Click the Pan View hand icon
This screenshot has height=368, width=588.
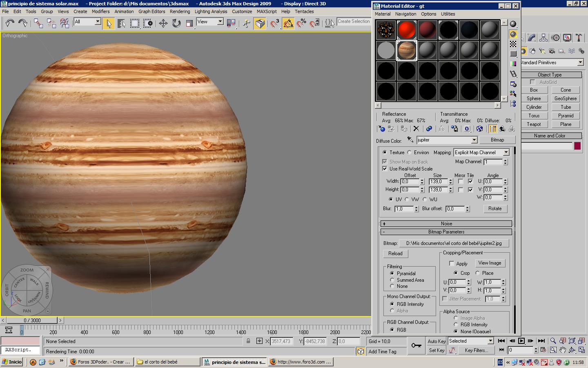pyautogui.click(x=563, y=350)
